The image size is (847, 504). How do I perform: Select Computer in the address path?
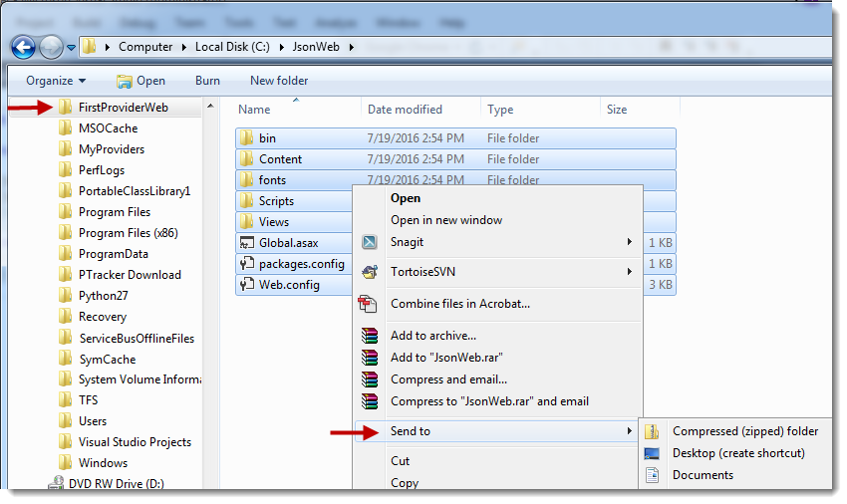point(145,47)
